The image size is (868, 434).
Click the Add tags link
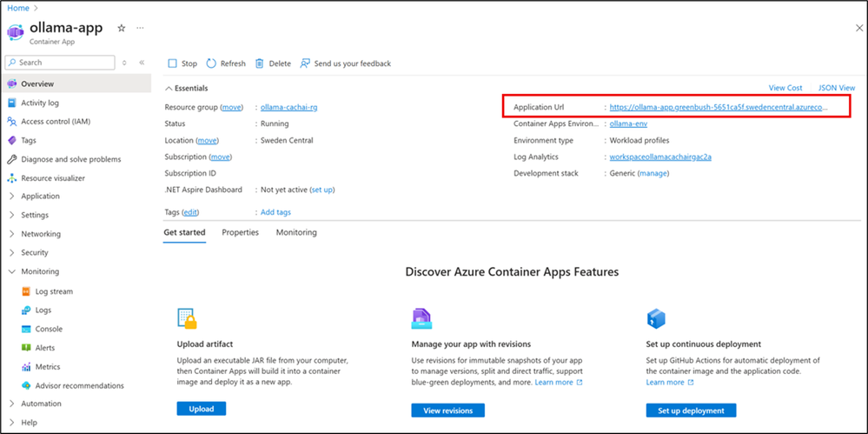275,211
